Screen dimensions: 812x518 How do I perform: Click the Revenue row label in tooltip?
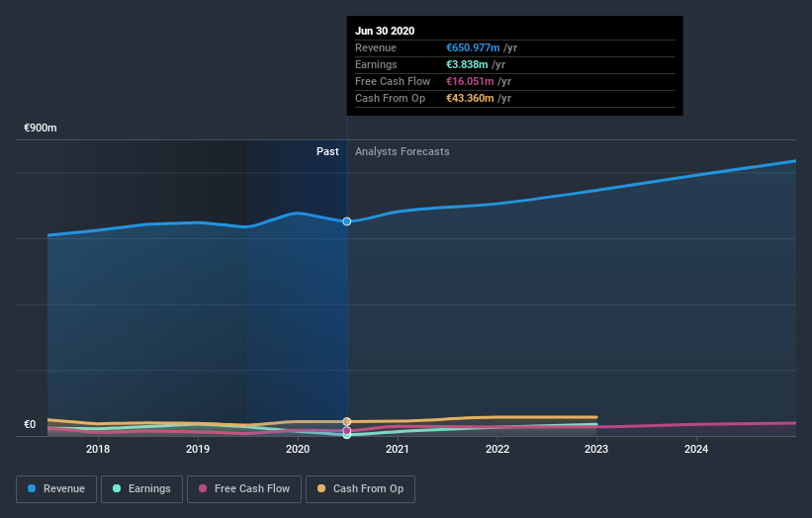[x=376, y=47]
